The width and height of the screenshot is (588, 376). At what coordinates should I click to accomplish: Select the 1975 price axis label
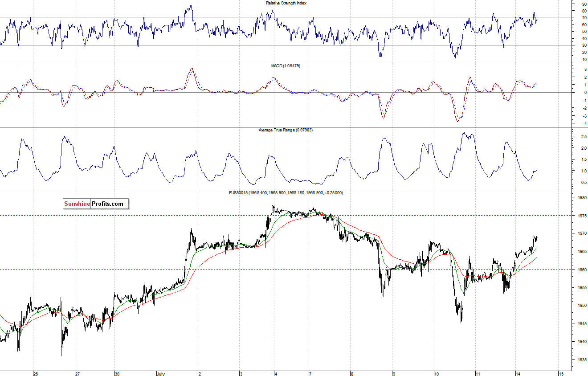point(583,215)
